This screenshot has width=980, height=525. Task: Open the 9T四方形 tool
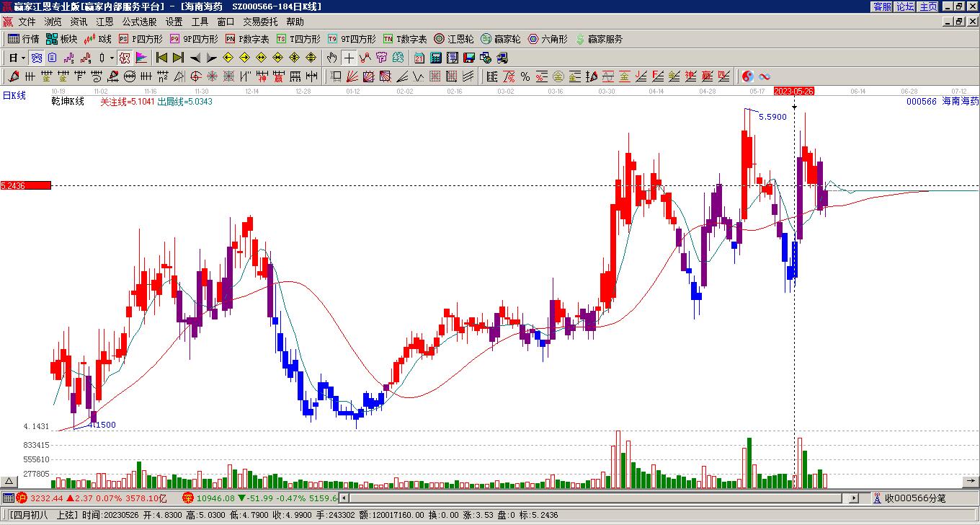click(352, 39)
